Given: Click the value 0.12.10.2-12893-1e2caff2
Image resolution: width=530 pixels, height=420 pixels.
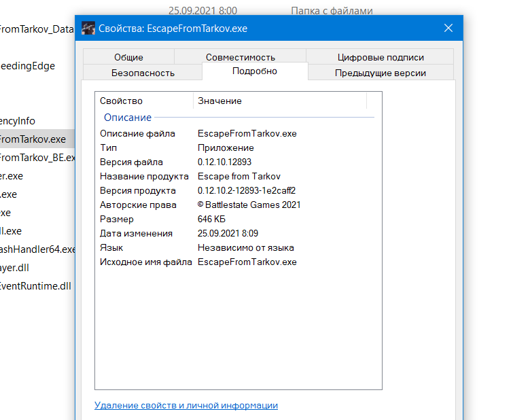Looking at the screenshot, I should pyautogui.click(x=247, y=191).
